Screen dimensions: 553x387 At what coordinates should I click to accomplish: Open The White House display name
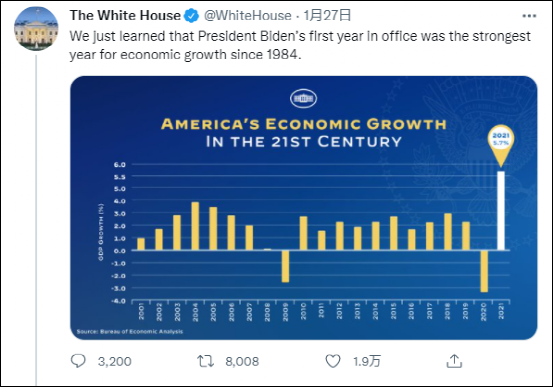125,16
